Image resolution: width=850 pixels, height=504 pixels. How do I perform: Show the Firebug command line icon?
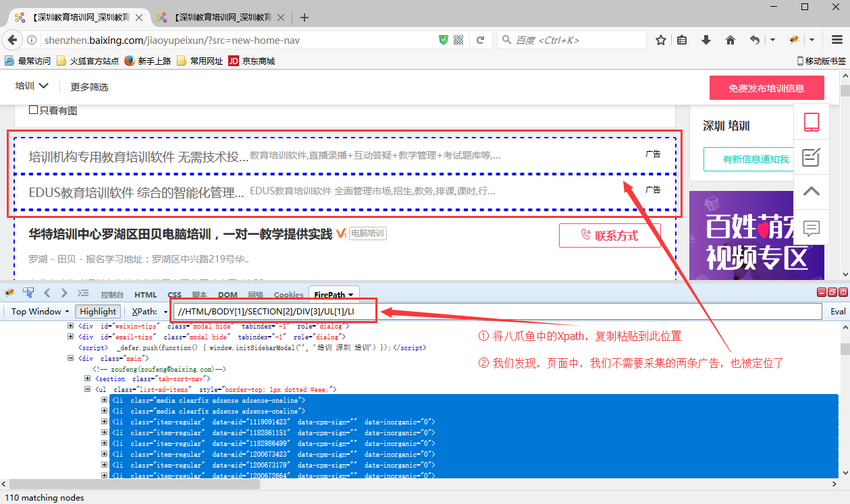coord(83,293)
